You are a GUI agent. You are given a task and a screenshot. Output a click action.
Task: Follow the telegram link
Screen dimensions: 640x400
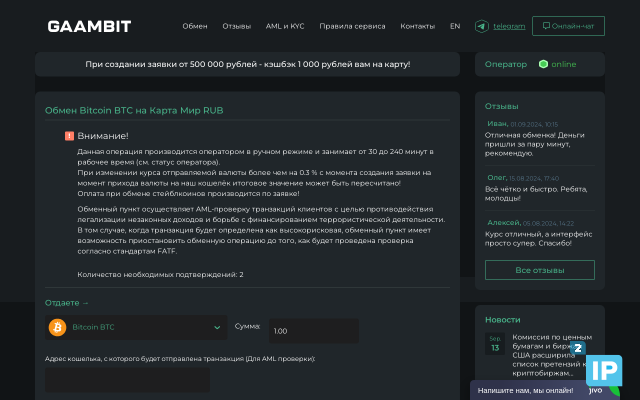(x=509, y=26)
